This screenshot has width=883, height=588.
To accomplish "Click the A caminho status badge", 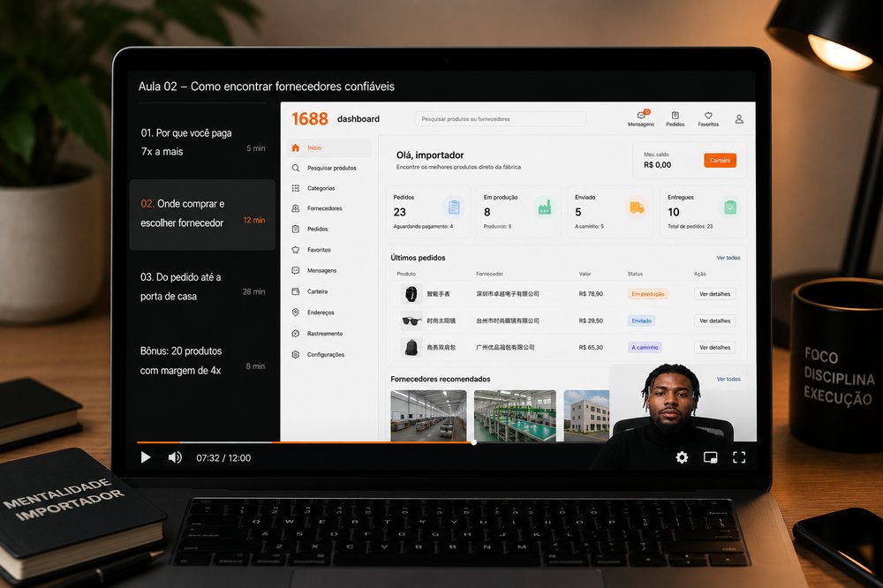I will click(645, 348).
